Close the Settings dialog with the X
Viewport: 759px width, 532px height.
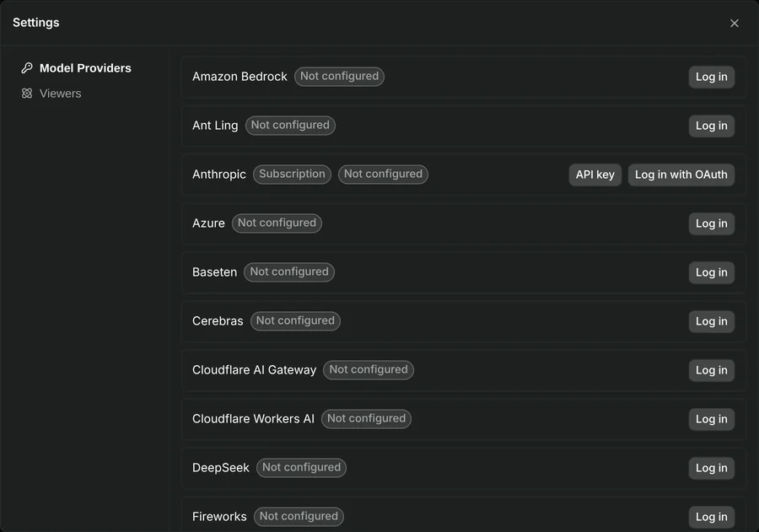click(735, 24)
